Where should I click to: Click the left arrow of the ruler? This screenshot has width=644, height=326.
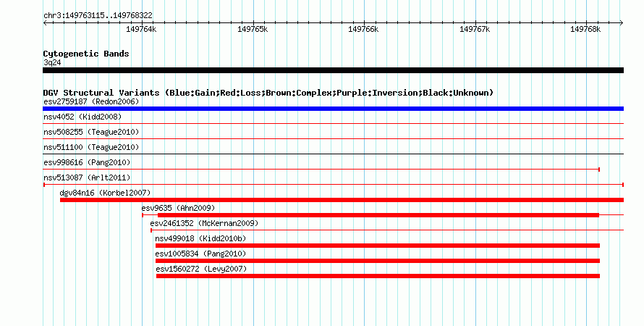tap(45, 22)
